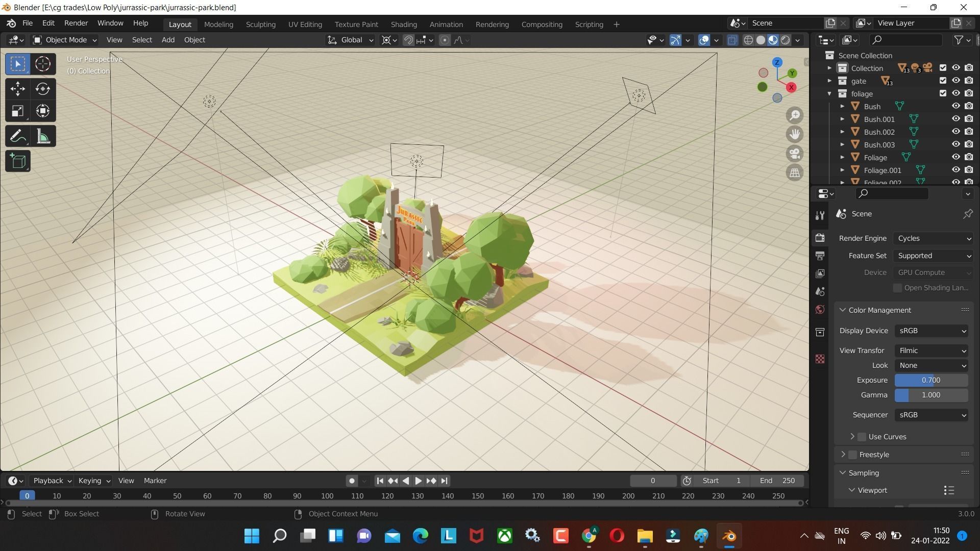980x551 pixels.
Task: Hide Foliage.001 in viewport
Action: coord(956,170)
